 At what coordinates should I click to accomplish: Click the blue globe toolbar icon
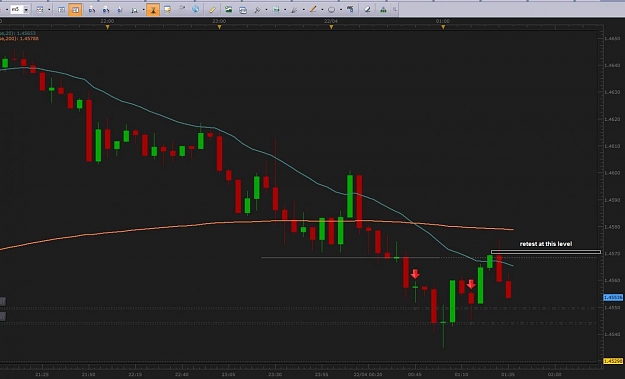pos(195,9)
